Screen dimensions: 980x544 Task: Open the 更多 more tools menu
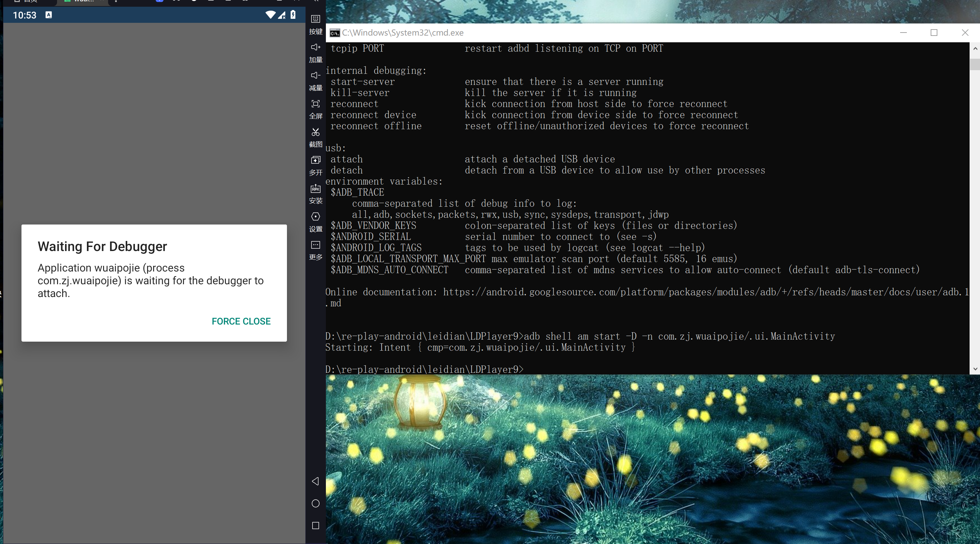[315, 245]
